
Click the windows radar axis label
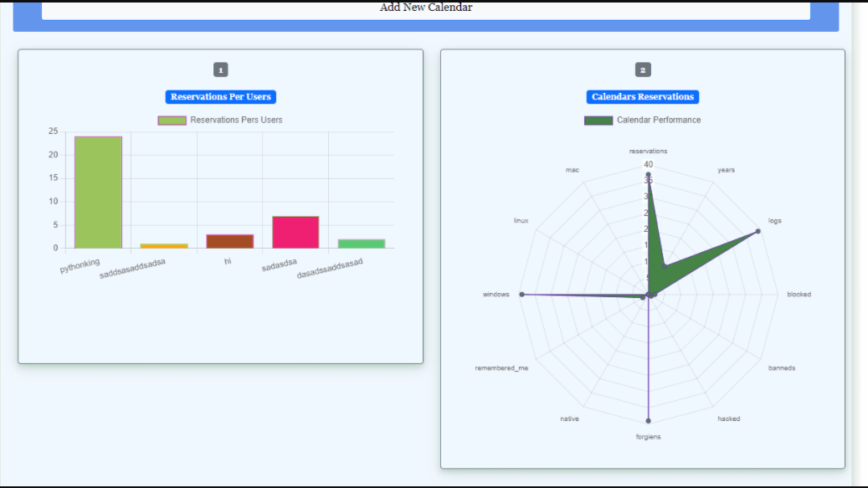(x=496, y=295)
